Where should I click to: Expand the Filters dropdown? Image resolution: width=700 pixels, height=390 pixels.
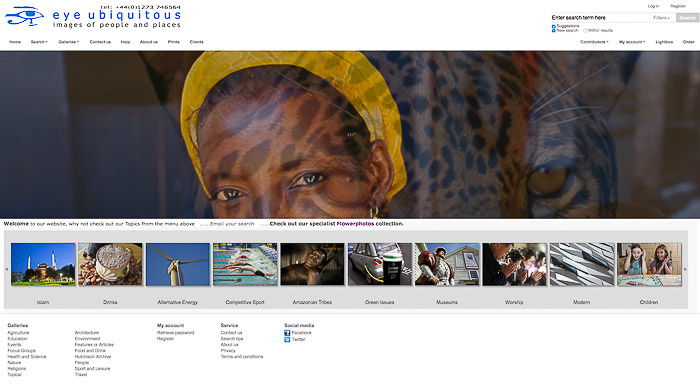point(662,18)
